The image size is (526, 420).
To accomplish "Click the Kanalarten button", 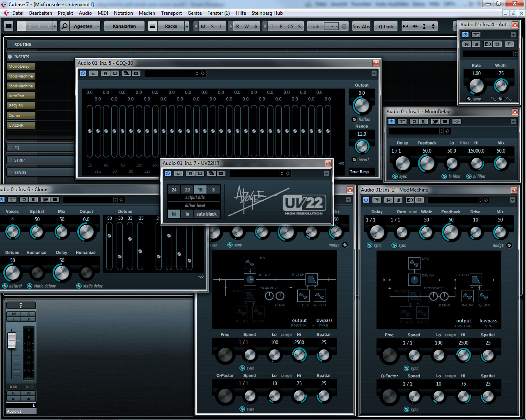I will pos(124,26).
